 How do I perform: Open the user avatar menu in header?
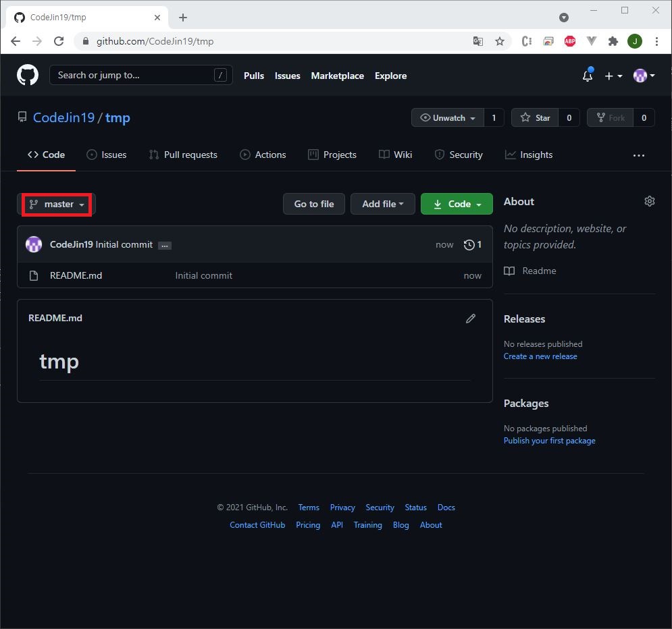(x=644, y=76)
